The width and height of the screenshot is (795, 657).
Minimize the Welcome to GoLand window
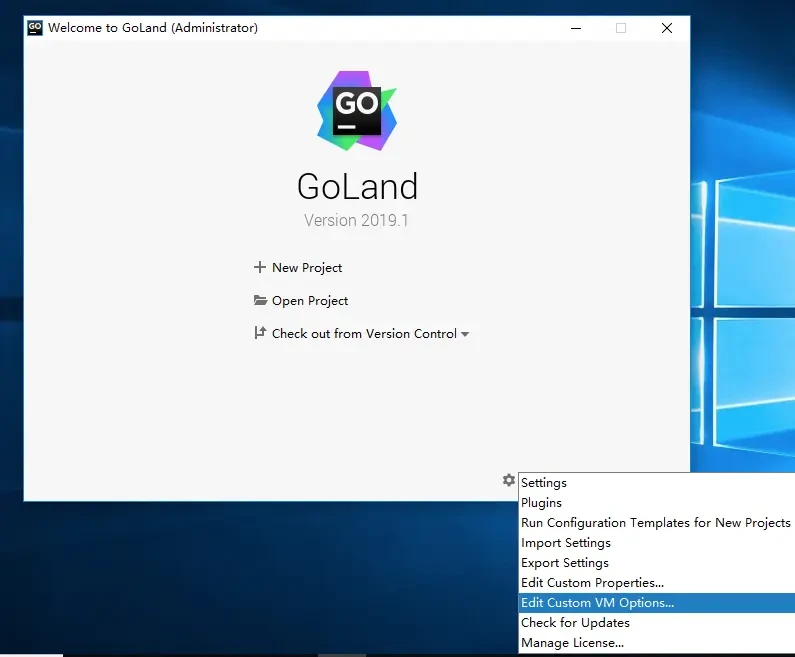574,28
